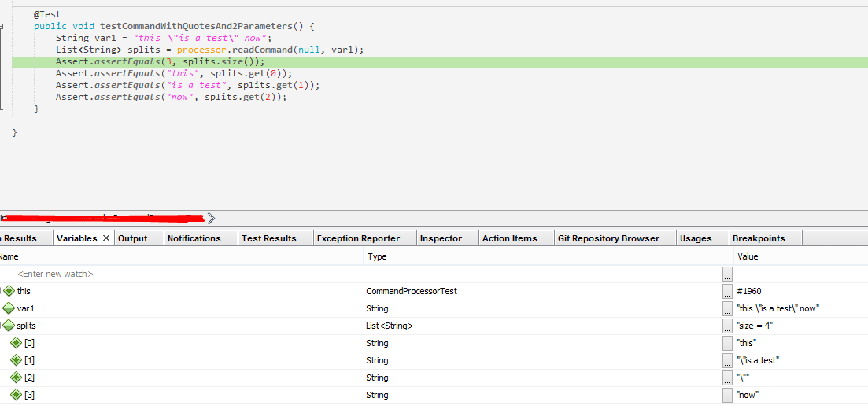Select the [0] list element row
868x409 pixels.
point(29,343)
